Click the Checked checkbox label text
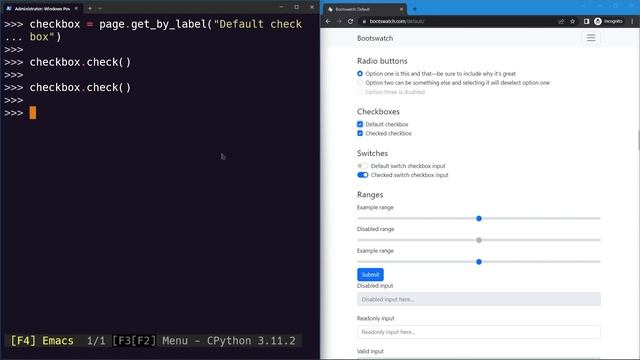This screenshot has width=640, height=360. [389, 133]
